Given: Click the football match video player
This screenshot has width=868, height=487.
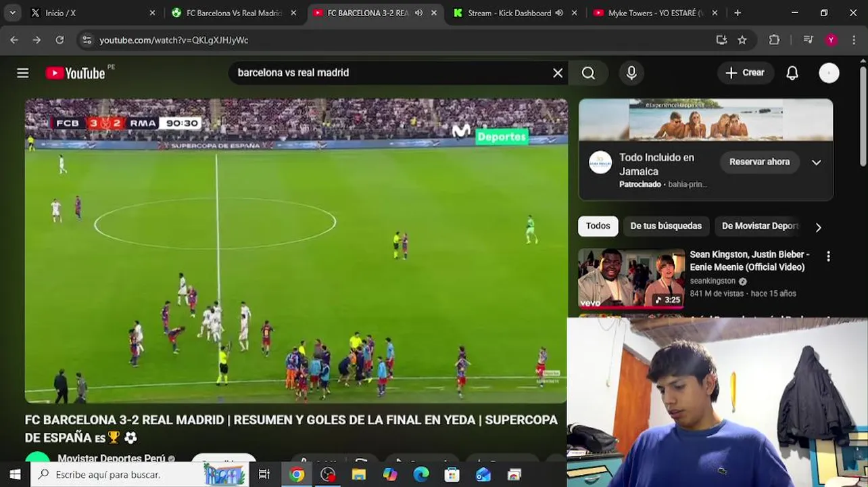Looking at the screenshot, I should click(296, 251).
